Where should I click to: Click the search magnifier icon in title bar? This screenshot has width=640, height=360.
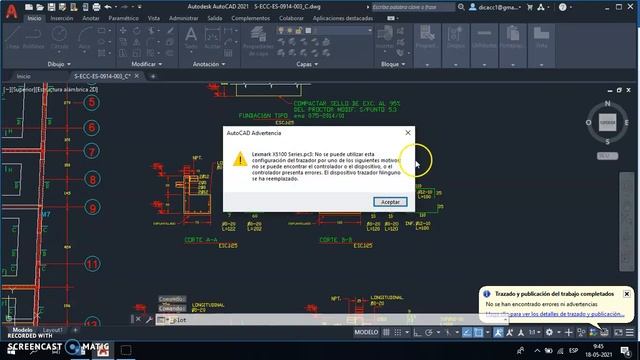pos(461,7)
